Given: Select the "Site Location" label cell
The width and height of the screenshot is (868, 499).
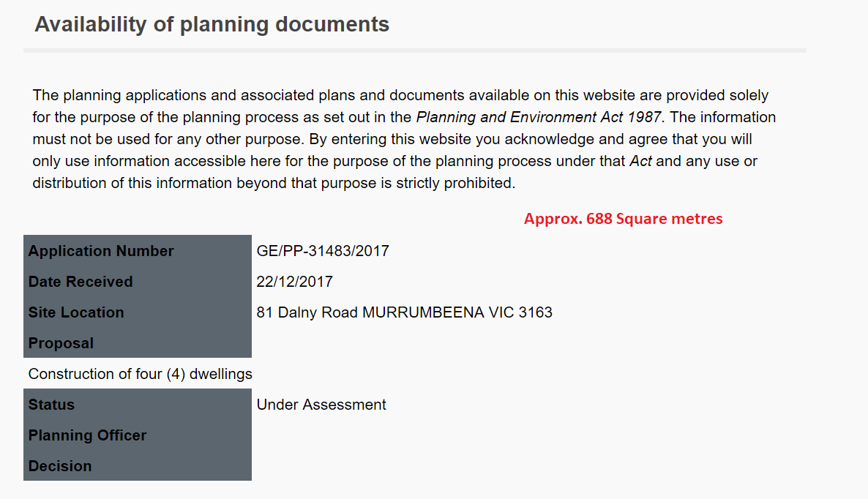Looking at the screenshot, I should [x=137, y=312].
